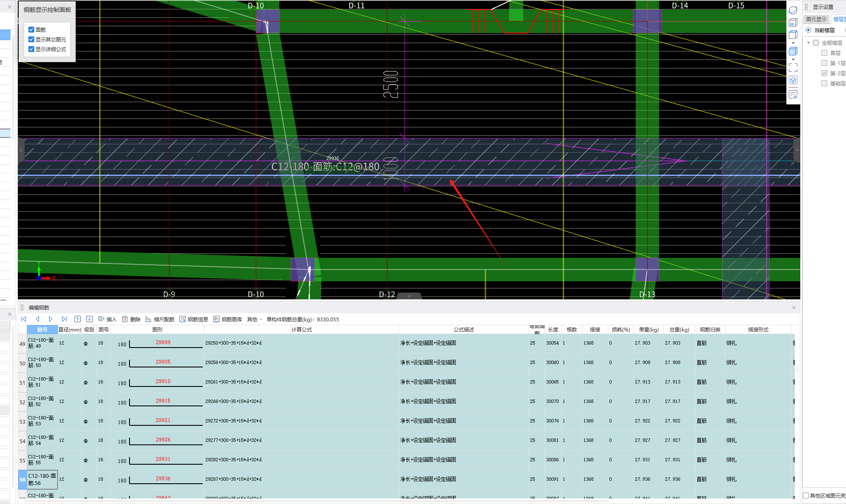This screenshot has height=504, width=846.
Task: Click weight 27.922 in 单重 column
Action: (x=642, y=421)
